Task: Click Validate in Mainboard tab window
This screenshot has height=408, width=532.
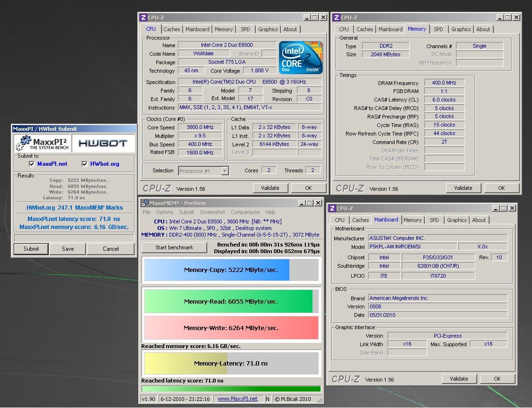Action: coord(459,379)
